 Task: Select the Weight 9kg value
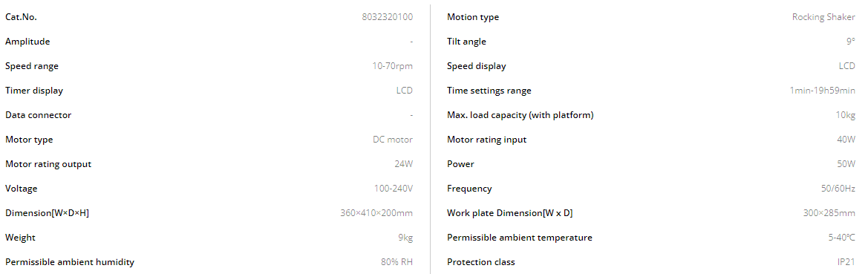[405, 238]
